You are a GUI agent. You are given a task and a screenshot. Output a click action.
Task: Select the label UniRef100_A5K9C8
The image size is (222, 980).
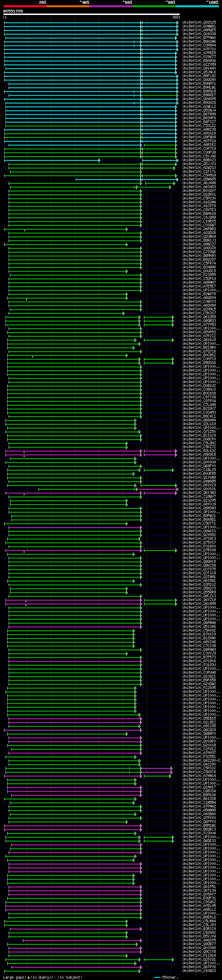pos(199,455)
